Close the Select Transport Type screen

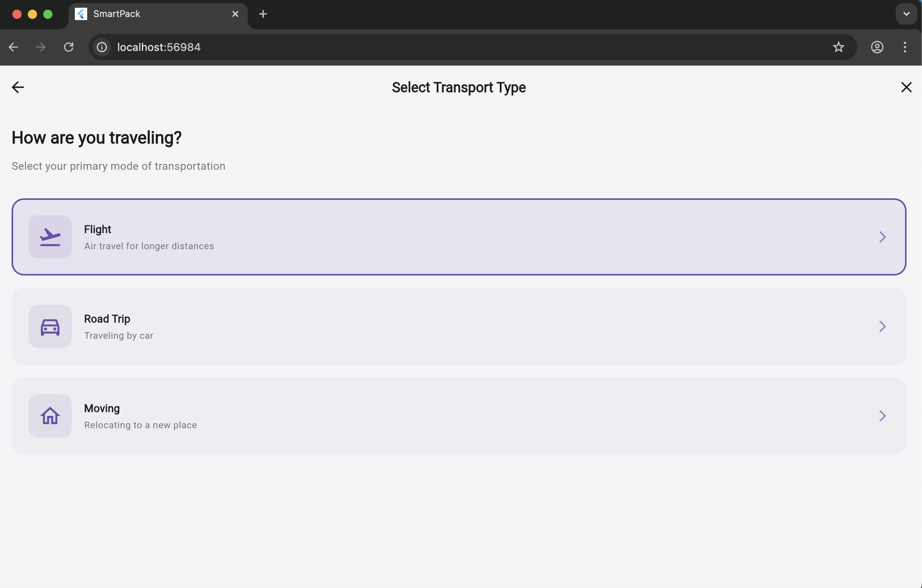(x=906, y=87)
